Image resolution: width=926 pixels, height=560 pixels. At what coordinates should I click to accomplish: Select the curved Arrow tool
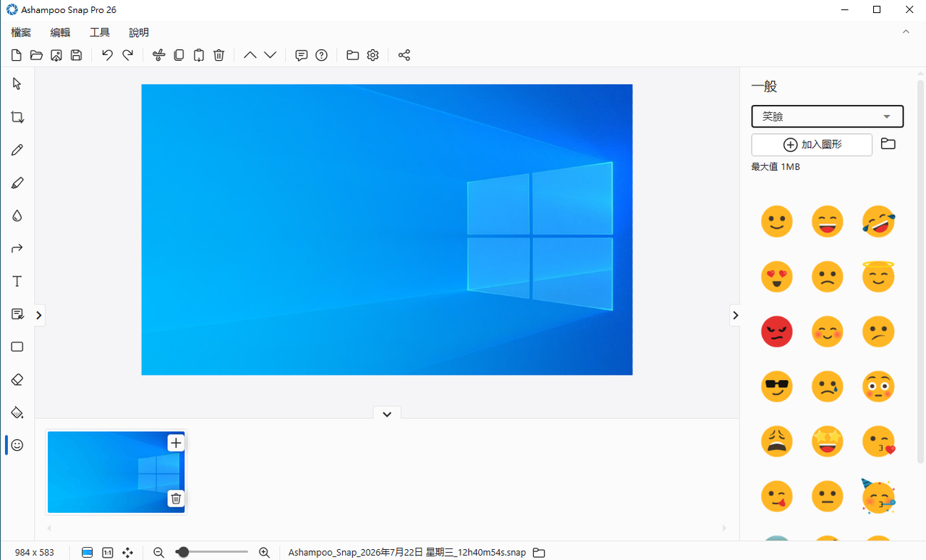pyautogui.click(x=17, y=248)
